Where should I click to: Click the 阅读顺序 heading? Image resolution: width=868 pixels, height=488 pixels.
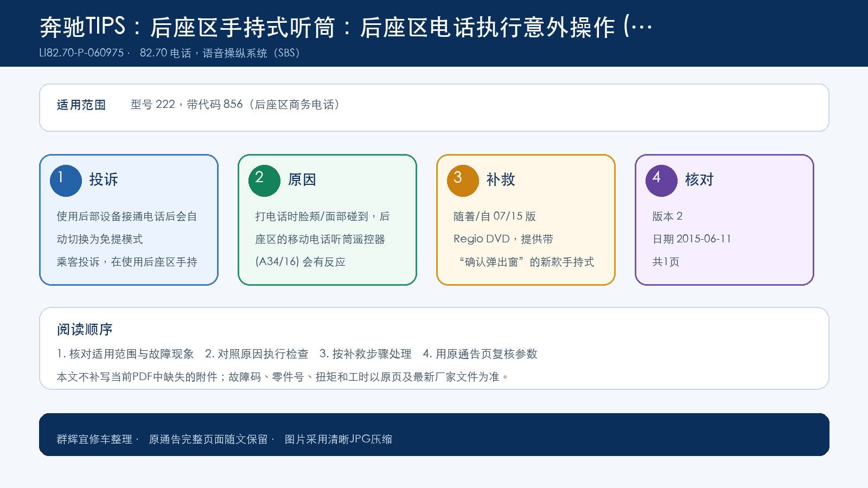(x=85, y=329)
